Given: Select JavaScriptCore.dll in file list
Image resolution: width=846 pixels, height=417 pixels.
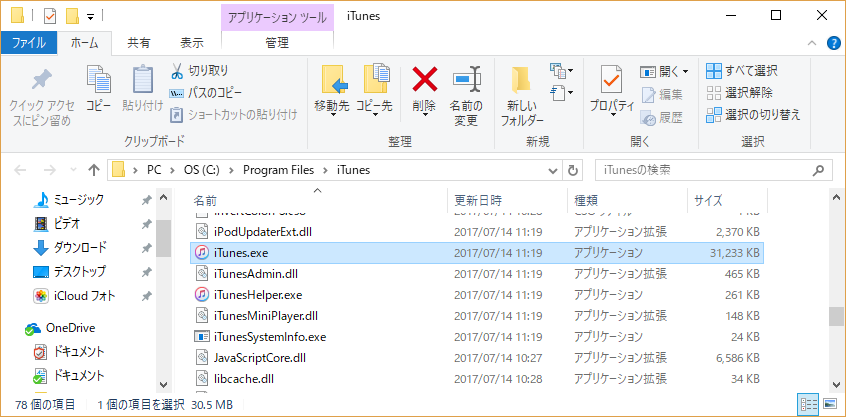Looking at the screenshot, I should tap(477, 357).
